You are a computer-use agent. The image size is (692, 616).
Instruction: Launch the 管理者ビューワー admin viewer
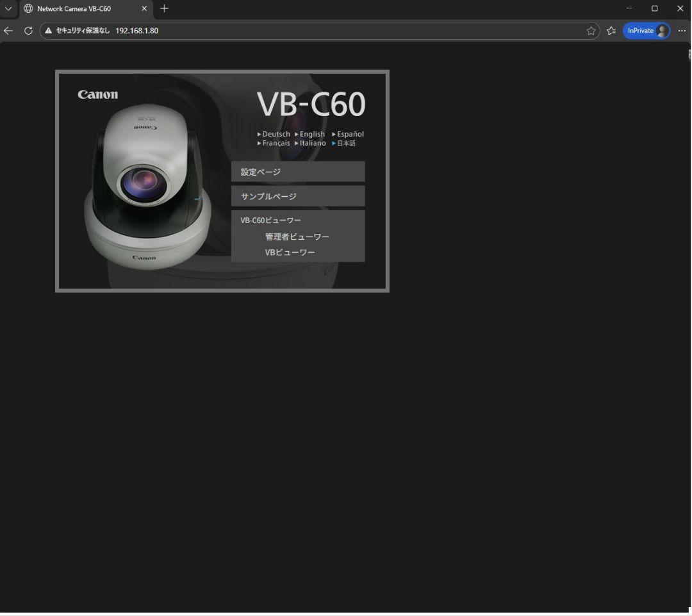coord(295,237)
